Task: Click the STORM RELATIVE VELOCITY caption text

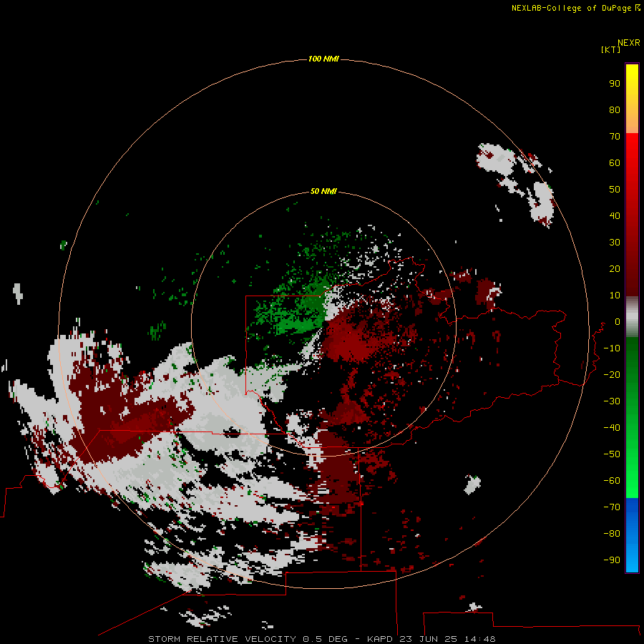Action: (223, 639)
